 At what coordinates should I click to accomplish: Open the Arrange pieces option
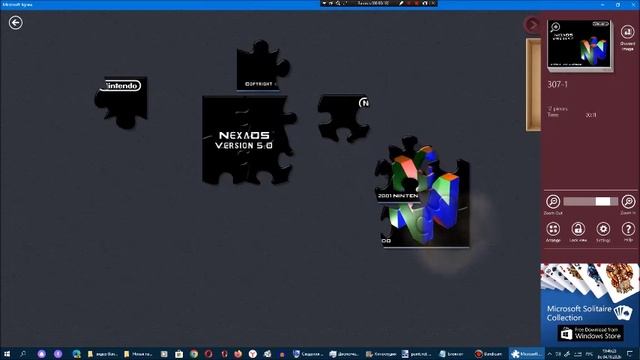point(553,229)
